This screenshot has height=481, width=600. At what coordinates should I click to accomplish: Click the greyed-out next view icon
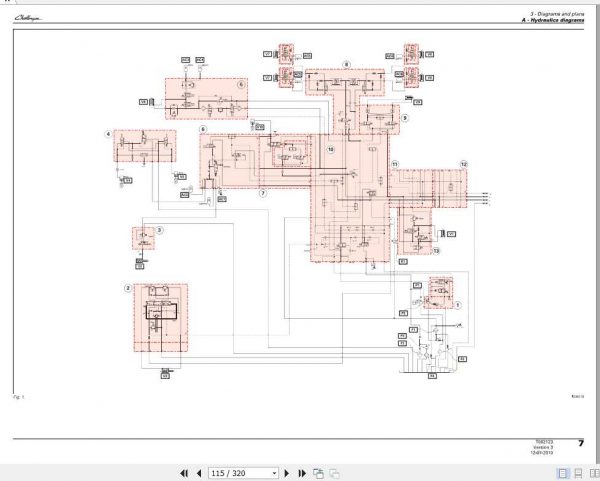coord(334,473)
